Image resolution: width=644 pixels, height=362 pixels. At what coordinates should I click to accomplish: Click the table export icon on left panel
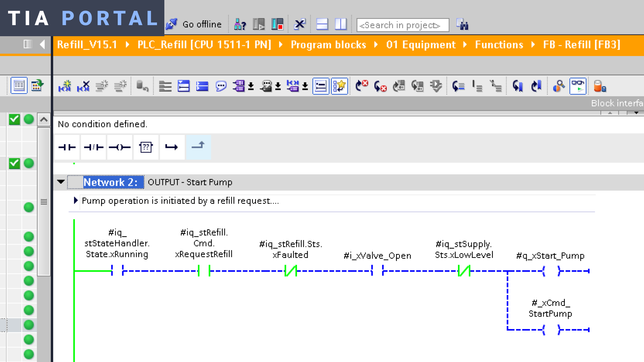click(38, 86)
